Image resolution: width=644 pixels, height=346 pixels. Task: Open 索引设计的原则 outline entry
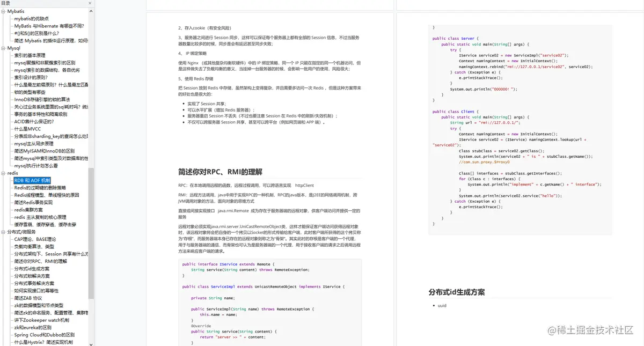pyautogui.click(x=31, y=77)
